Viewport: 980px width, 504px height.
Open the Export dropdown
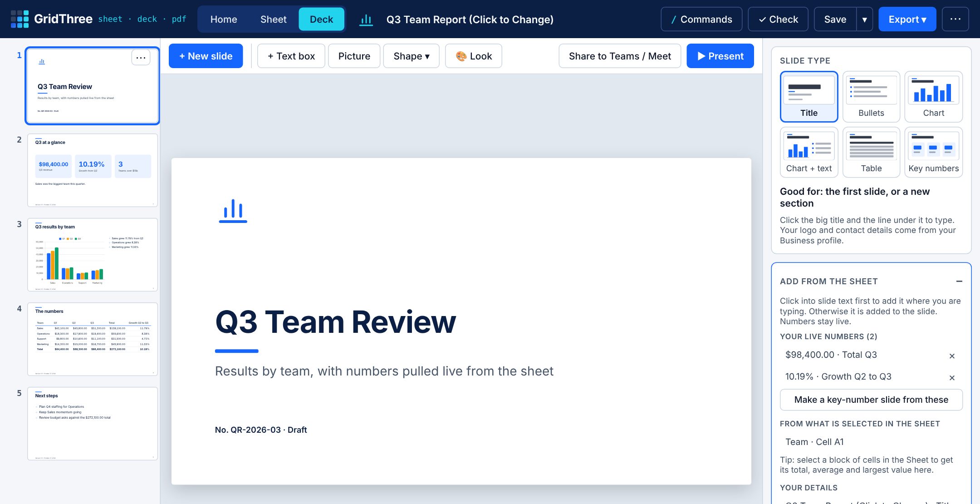coord(907,19)
